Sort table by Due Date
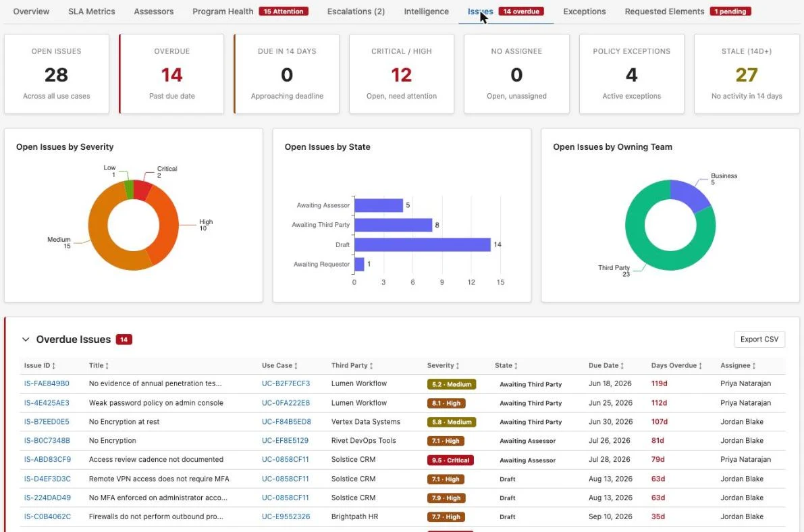 click(x=606, y=365)
